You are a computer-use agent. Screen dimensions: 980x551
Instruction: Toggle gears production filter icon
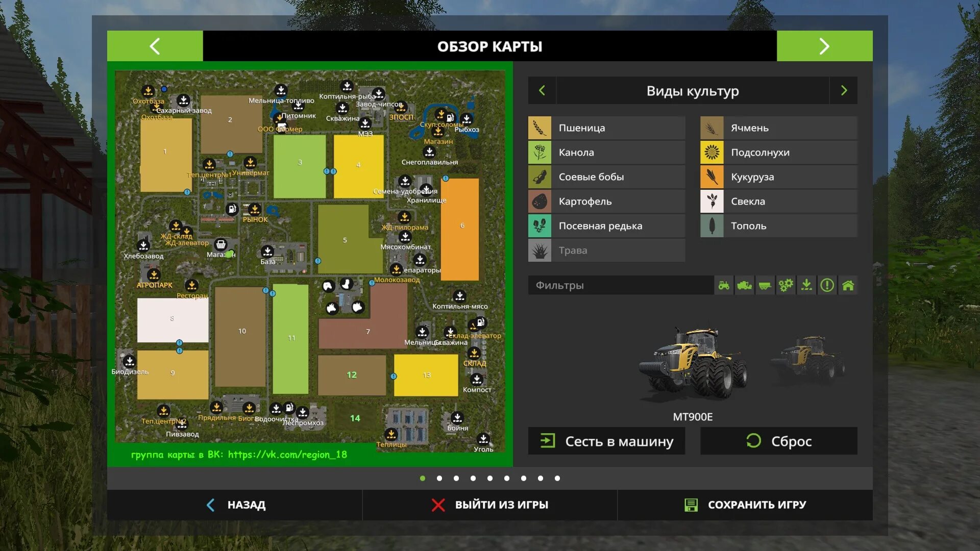[x=786, y=285]
